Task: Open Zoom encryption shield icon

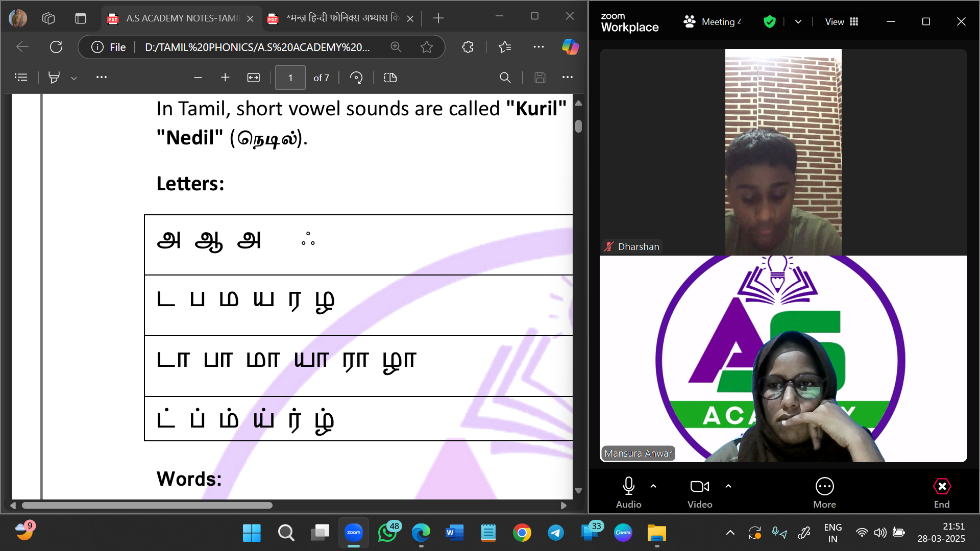Action: tap(769, 21)
